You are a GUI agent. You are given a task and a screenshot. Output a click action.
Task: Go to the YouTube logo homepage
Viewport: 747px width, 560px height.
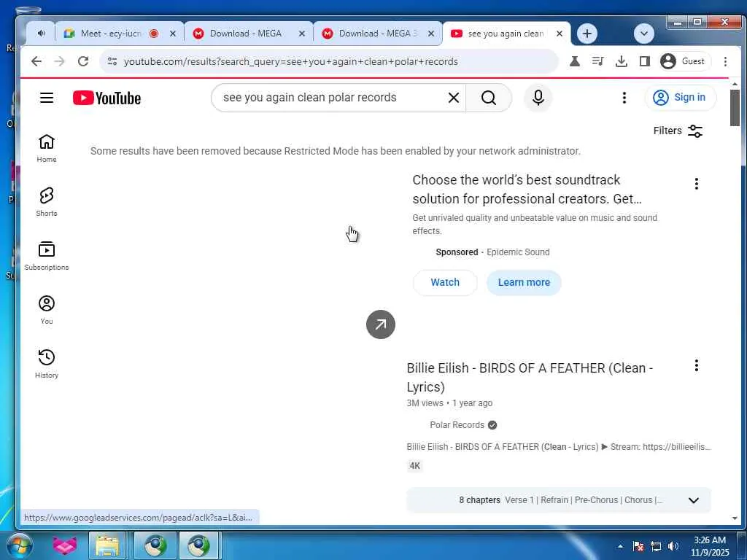107,98
